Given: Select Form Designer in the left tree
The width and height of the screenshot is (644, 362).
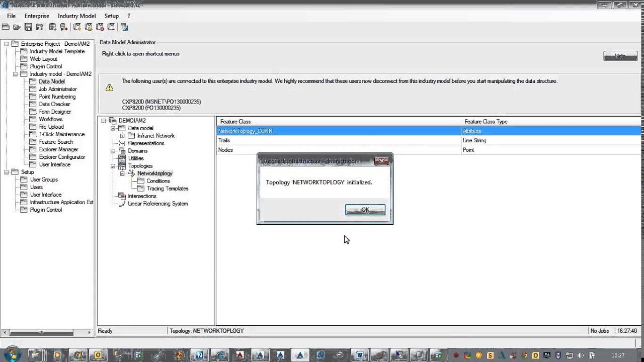Looking at the screenshot, I should [55, 112].
